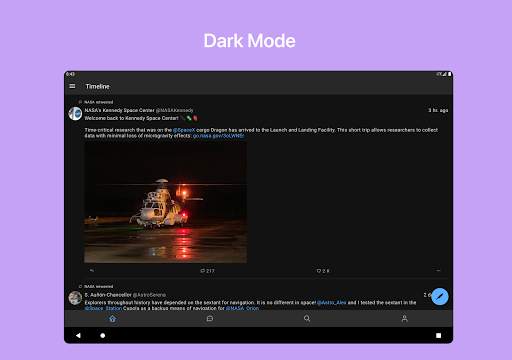Tap the Android recent apps square button
The image size is (512, 360).
coord(438,335)
